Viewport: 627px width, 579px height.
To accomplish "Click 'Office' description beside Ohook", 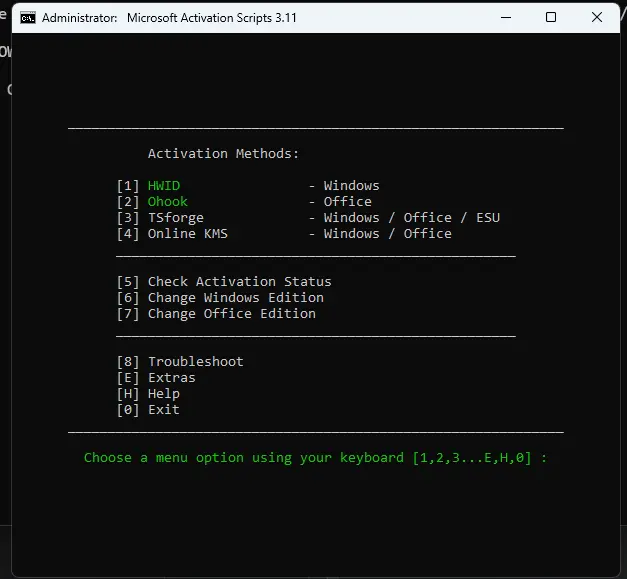I will click(x=347, y=202).
